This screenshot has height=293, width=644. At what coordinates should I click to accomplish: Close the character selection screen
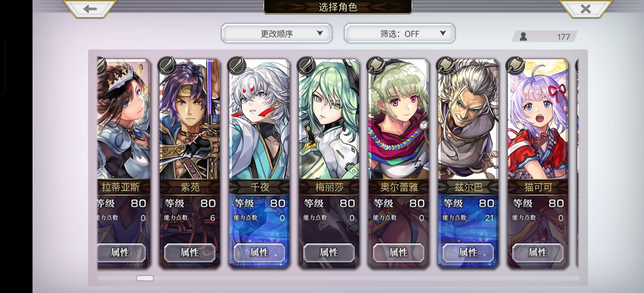pyautogui.click(x=586, y=9)
